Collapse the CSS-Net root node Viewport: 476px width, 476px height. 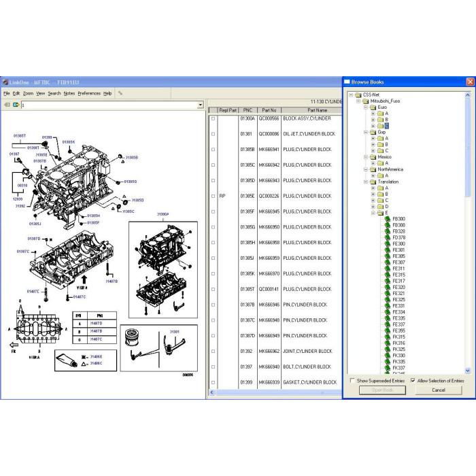tap(352, 95)
